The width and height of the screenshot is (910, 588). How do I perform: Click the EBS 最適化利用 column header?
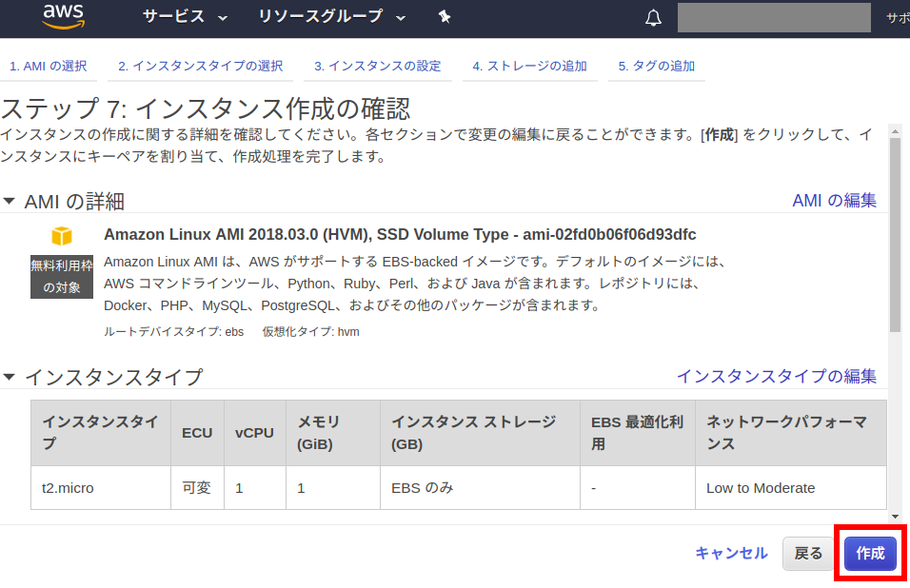point(637,433)
